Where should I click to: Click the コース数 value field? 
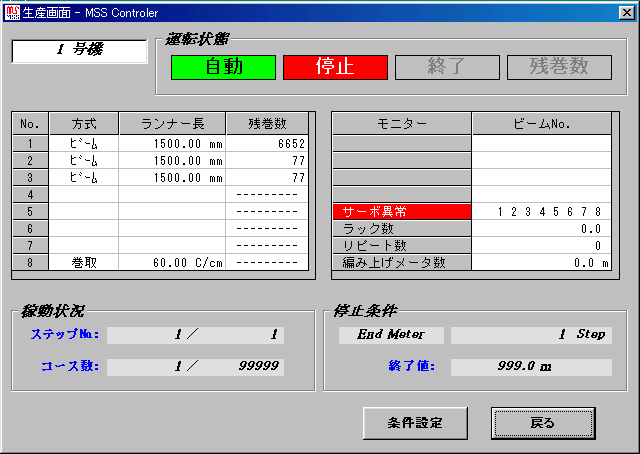pyautogui.click(x=195, y=367)
